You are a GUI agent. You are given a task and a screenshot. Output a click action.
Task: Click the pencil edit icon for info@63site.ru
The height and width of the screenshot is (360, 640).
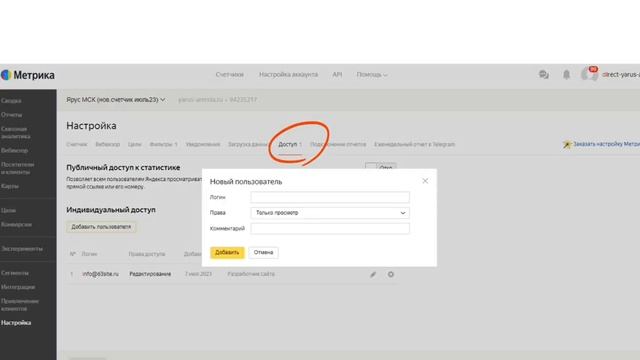[x=373, y=274]
